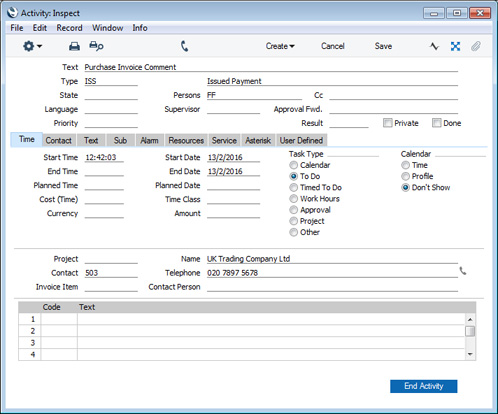Image resolution: width=498 pixels, height=414 pixels.
Task: Click the toolbar phone call icon
Action: (x=184, y=46)
